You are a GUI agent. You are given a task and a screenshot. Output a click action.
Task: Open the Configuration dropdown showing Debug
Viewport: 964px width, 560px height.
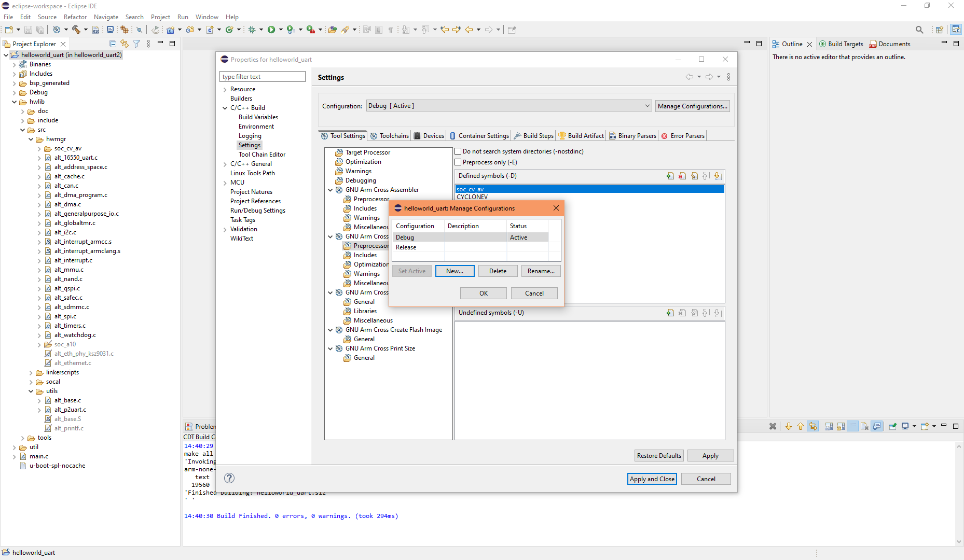click(647, 105)
